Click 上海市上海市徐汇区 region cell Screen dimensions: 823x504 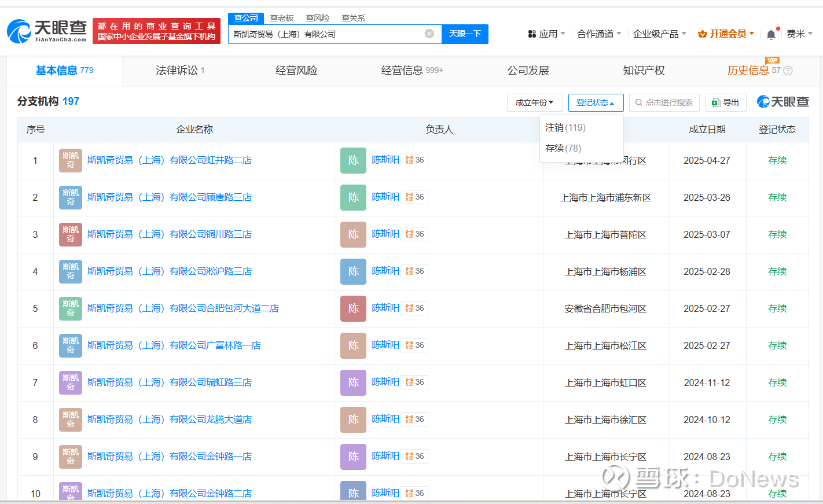pos(605,420)
